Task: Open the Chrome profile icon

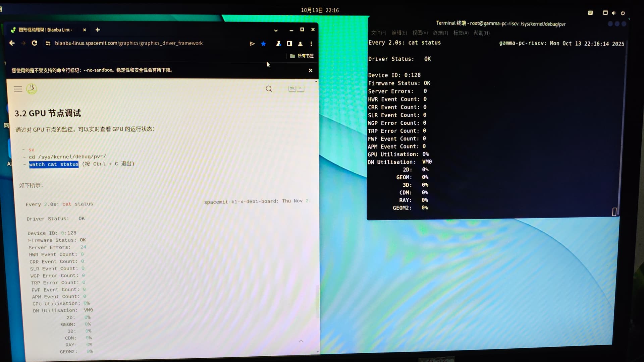Action: point(300,44)
